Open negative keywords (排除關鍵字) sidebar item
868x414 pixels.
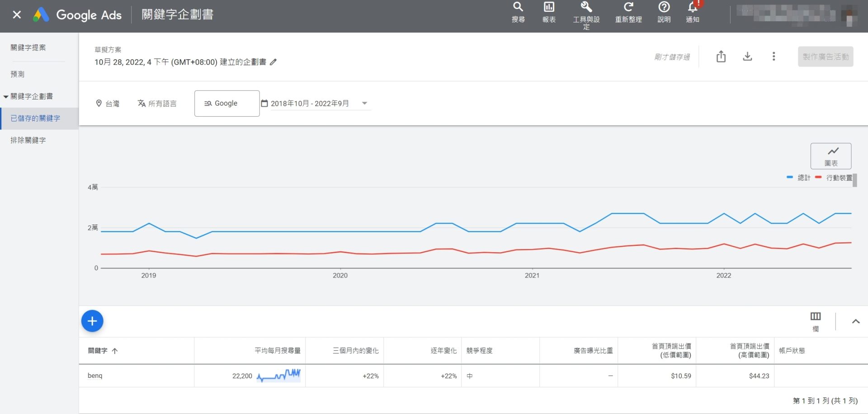tap(28, 140)
